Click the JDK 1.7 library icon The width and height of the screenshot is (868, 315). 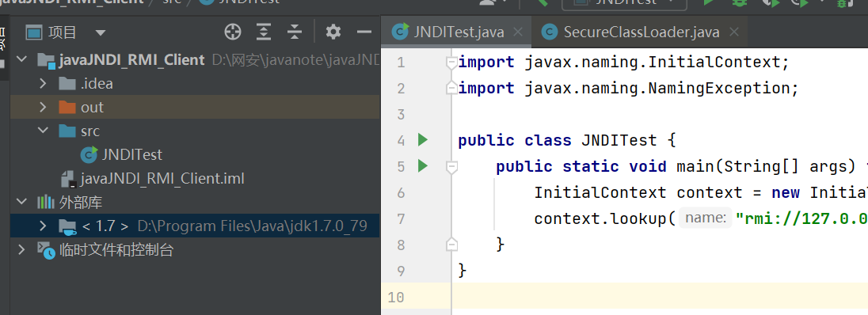(x=67, y=226)
